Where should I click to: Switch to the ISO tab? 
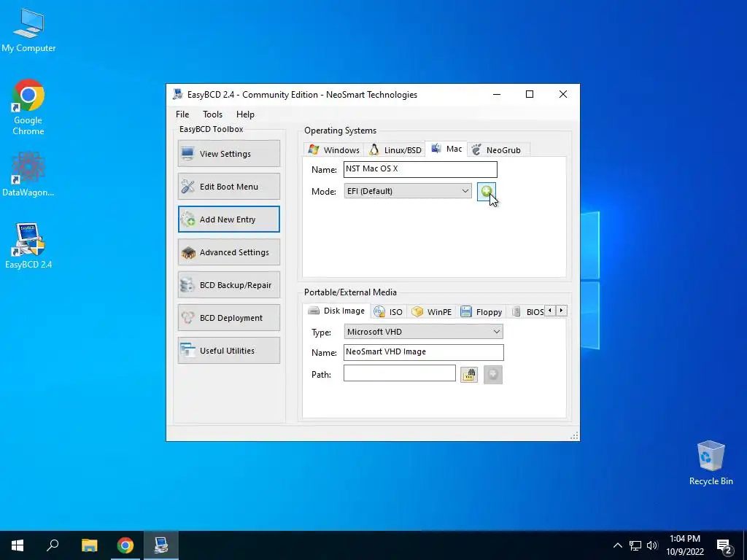pyautogui.click(x=389, y=312)
